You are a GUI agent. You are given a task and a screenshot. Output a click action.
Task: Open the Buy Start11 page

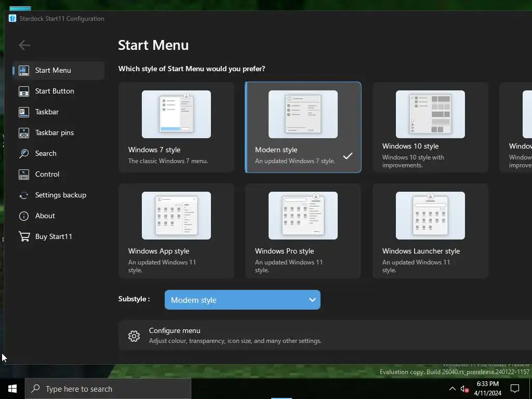[58, 236]
